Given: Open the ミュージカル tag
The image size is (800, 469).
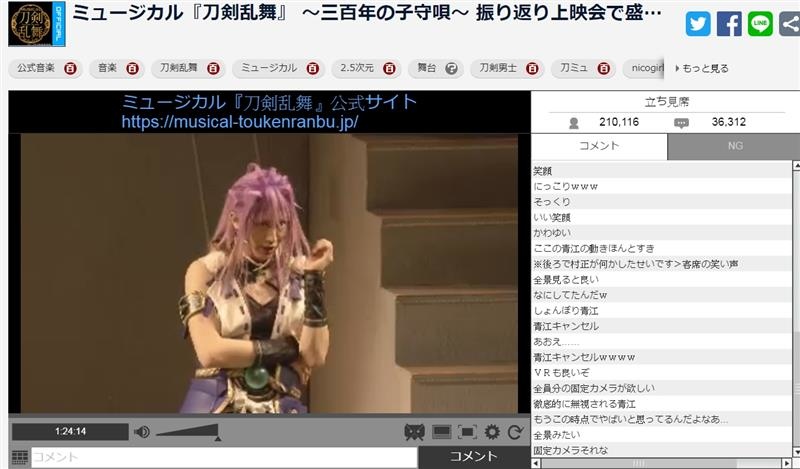Looking at the screenshot, I should pyautogui.click(x=269, y=68).
